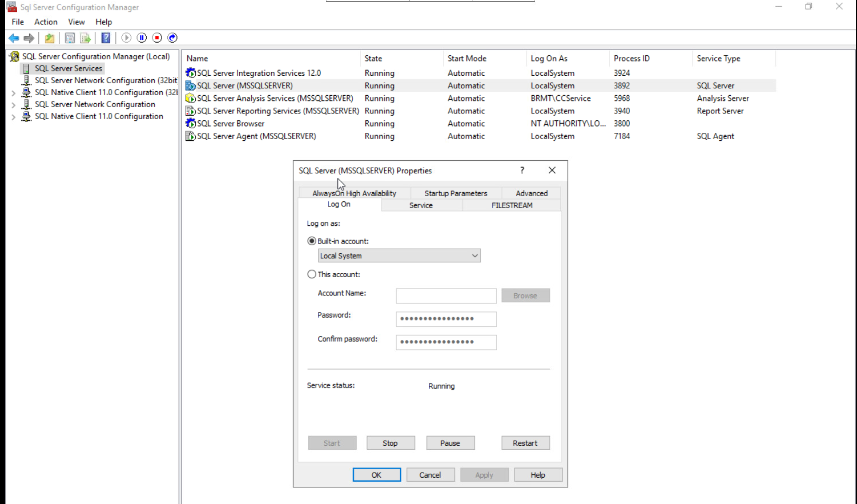857x504 pixels.
Task: Switch to the AlwaysOn High Availability tab
Action: [354, 193]
